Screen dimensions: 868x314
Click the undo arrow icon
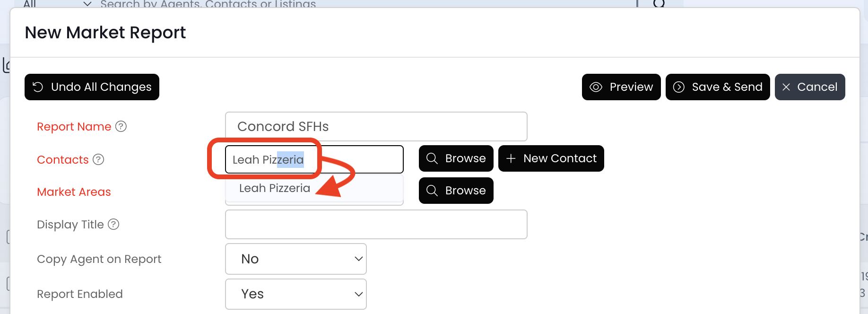38,87
